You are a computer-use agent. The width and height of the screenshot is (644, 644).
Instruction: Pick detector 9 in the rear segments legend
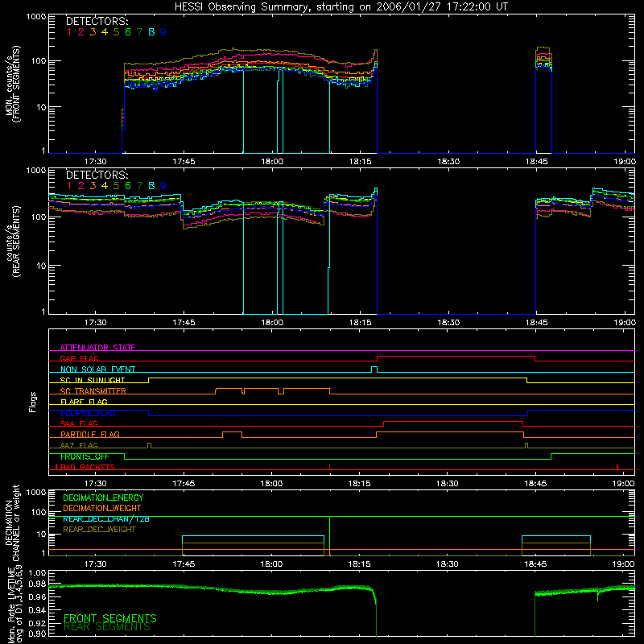pyautogui.click(x=163, y=186)
